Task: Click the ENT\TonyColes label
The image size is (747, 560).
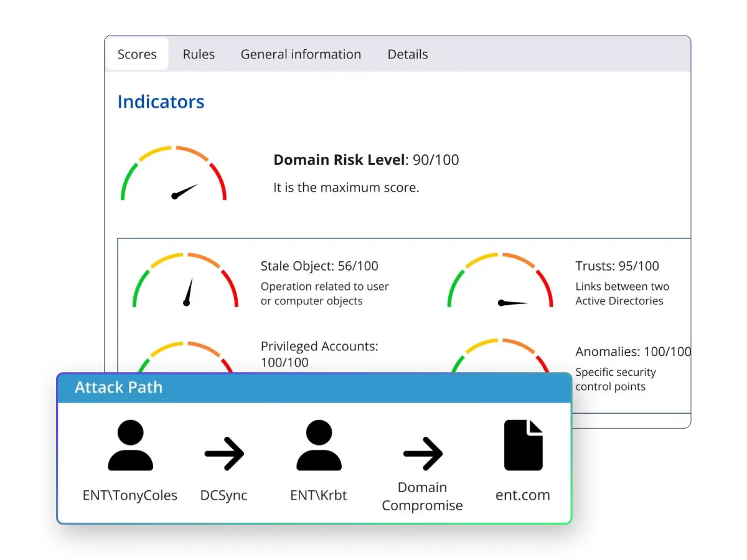Action: click(130, 496)
